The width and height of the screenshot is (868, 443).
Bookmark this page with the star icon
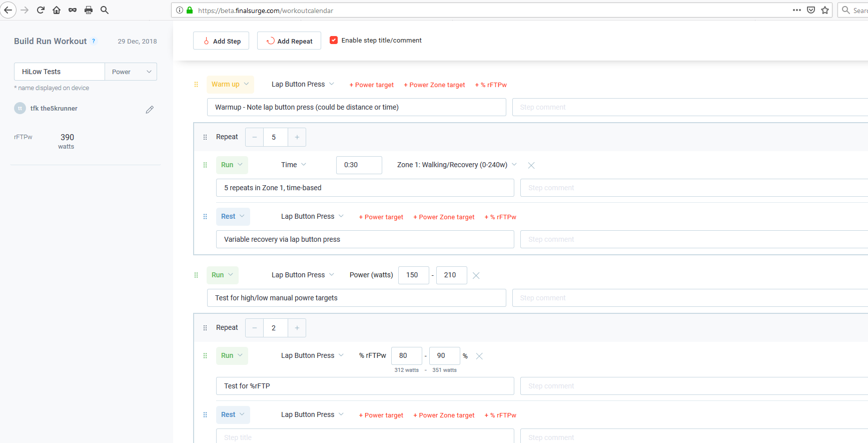click(825, 10)
